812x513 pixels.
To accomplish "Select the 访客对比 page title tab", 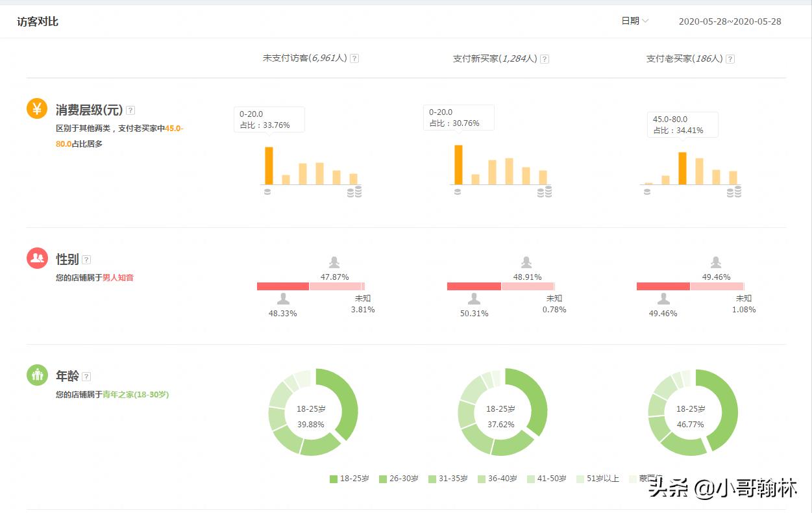I will pyautogui.click(x=38, y=21).
